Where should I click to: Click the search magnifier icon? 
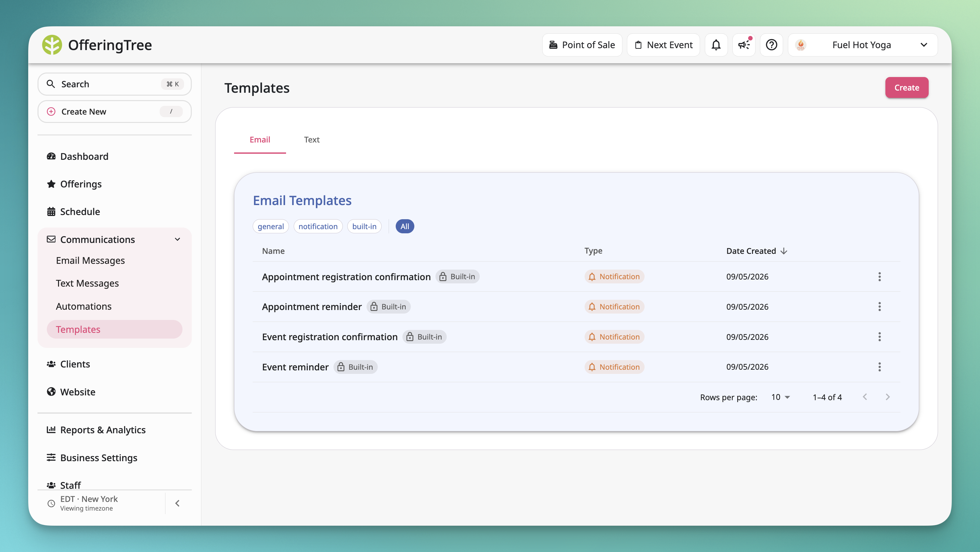(51, 84)
